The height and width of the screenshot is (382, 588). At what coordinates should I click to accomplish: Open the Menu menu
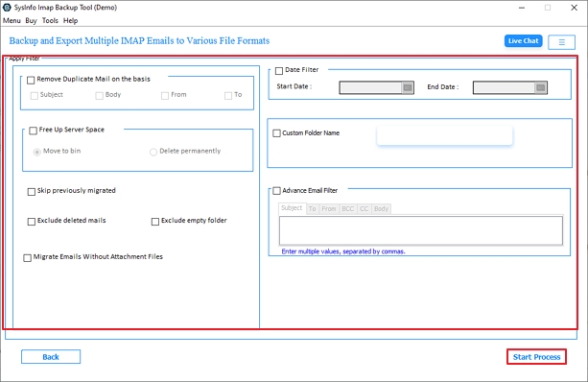12,21
